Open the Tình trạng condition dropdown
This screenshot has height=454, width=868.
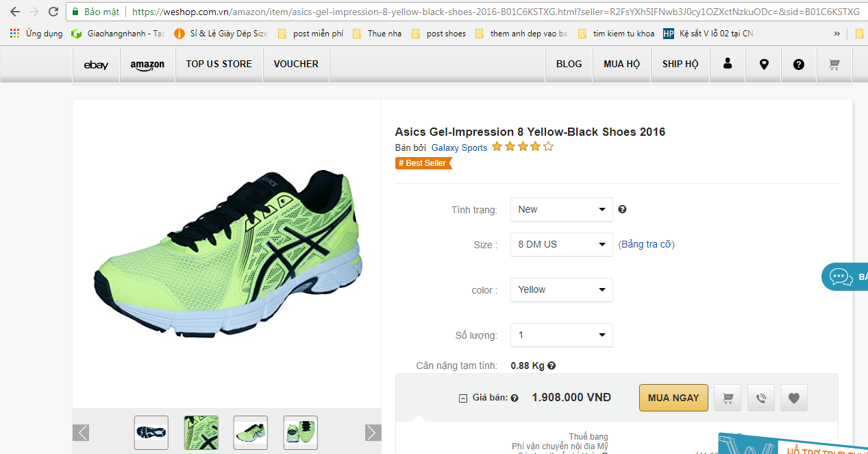[561, 209]
